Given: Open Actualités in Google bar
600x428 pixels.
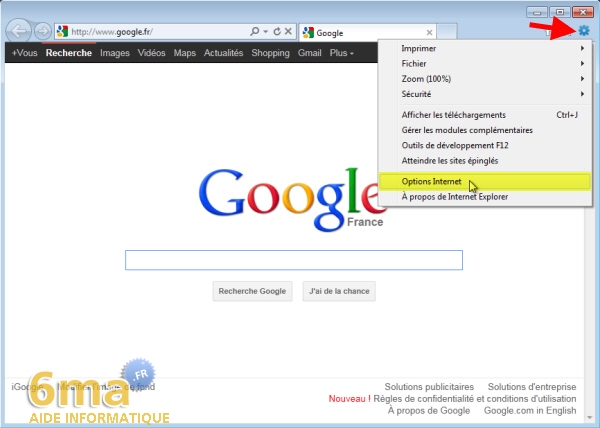Looking at the screenshot, I should click(223, 53).
